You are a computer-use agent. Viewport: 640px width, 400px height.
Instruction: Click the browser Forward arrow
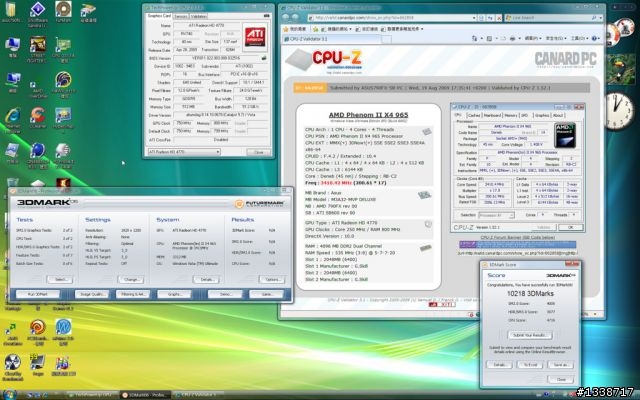click(x=296, y=18)
